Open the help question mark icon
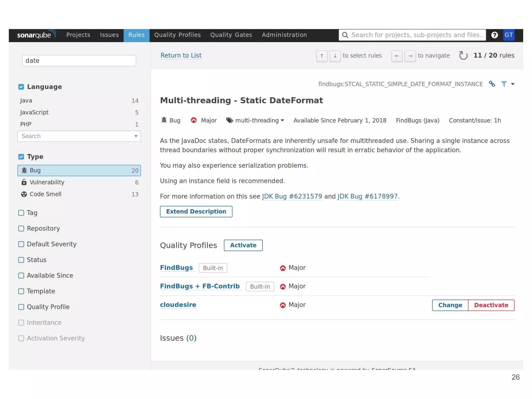This screenshot has height=399, width=532. coord(494,35)
